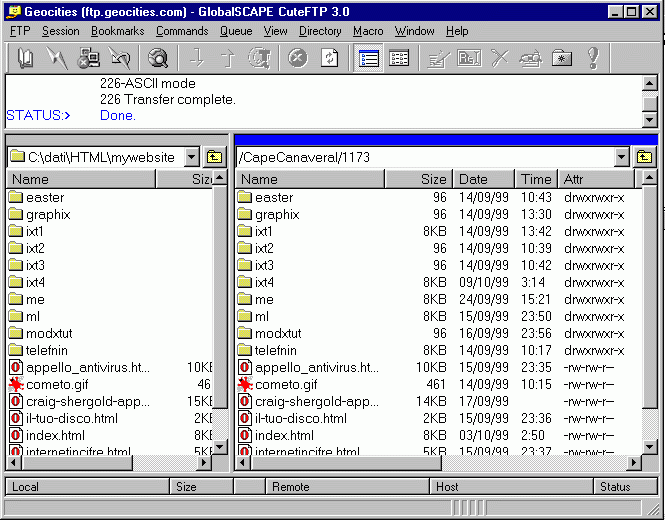This screenshot has height=520, width=665.
Task: Go up one folder in local pane
Action: pyautogui.click(x=215, y=157)
